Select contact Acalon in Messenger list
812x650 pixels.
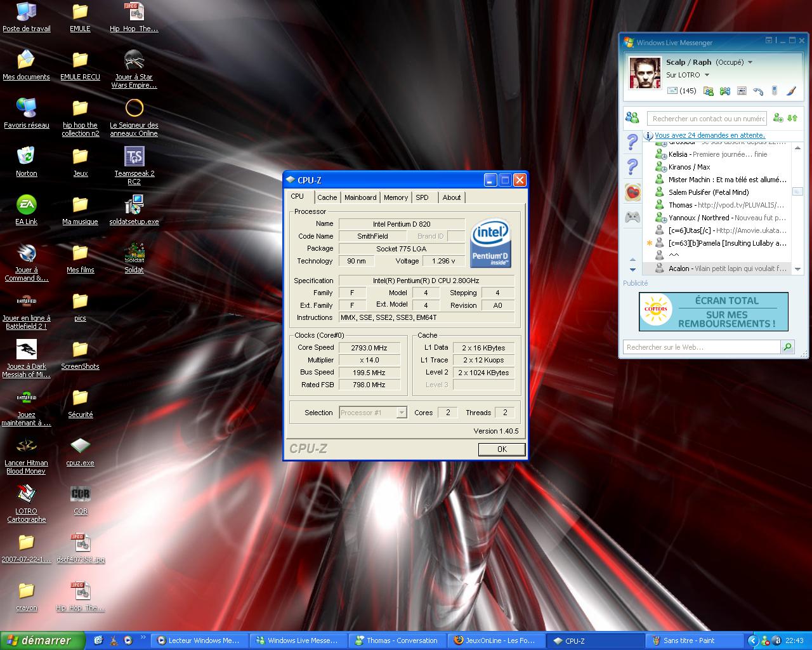pos(723,269)
